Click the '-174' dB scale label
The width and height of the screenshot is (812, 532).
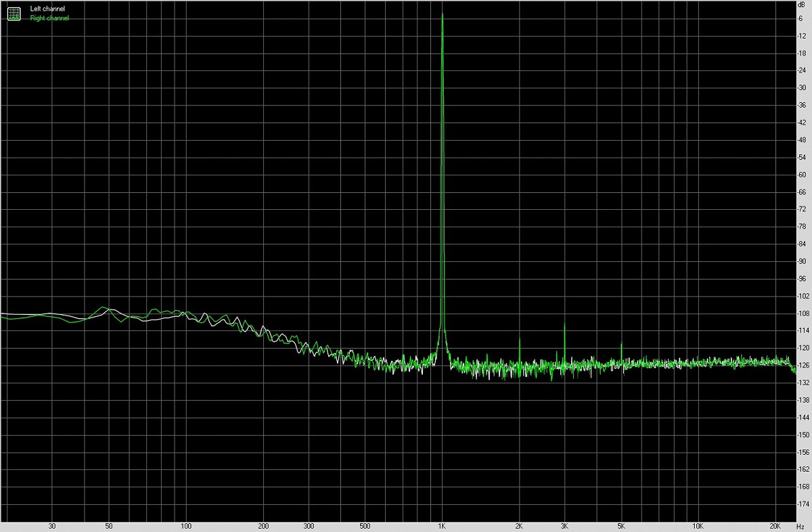click(x=803, y=504)
